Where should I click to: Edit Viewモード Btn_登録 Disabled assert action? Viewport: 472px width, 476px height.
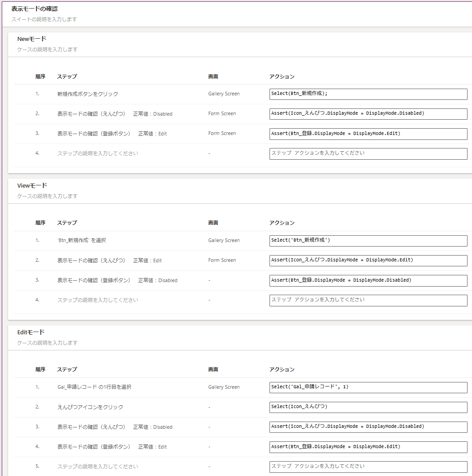pyautogui.click(x=368, y=280)
